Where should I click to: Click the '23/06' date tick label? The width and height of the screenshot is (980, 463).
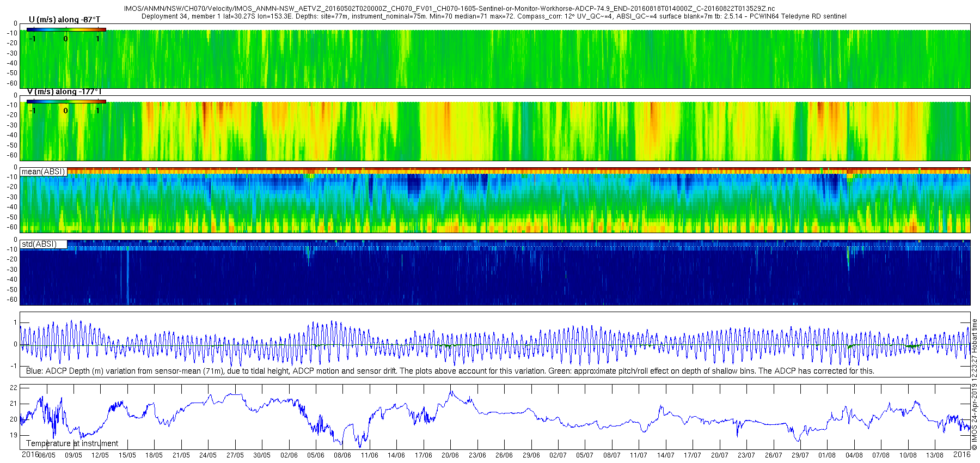point(477,455)
